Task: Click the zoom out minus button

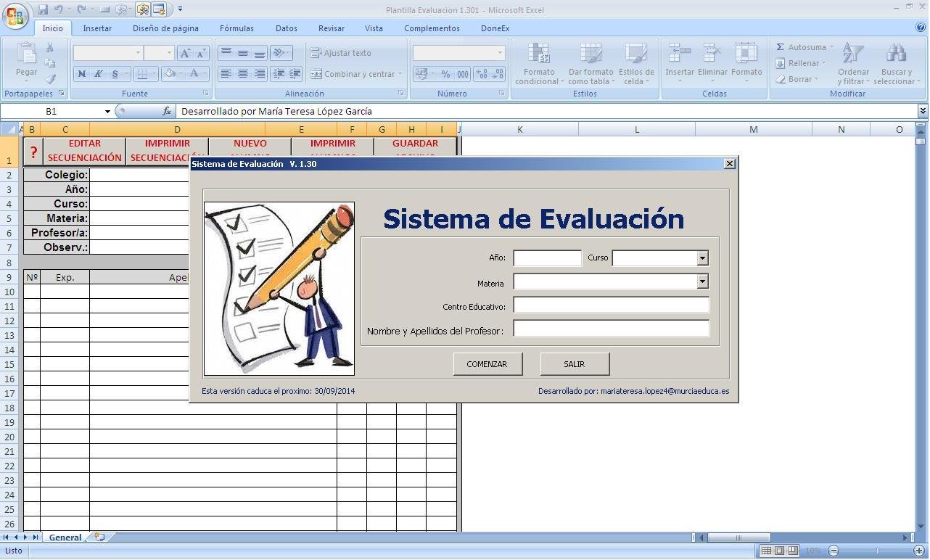Action: (x=834, y=551)
